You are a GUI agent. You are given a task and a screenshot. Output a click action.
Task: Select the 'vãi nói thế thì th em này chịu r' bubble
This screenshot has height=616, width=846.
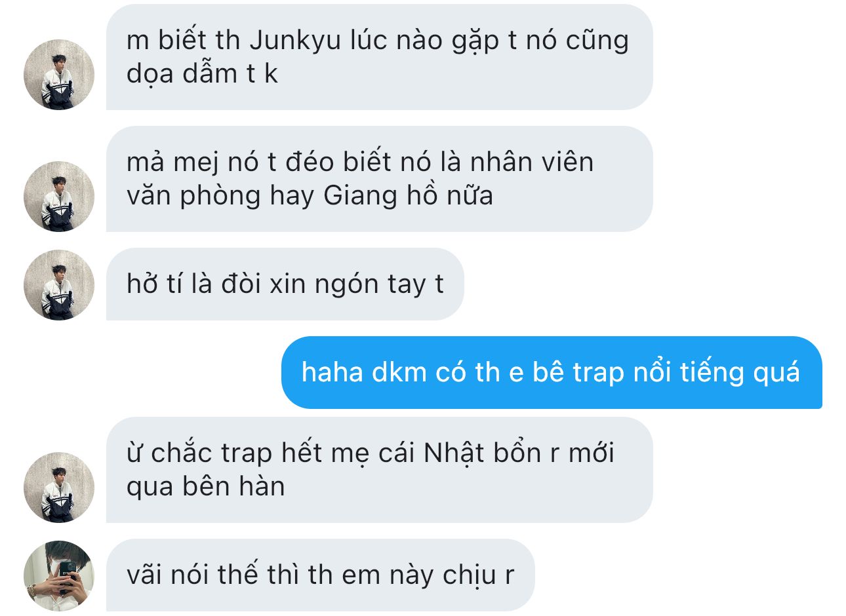coord(320,575)
